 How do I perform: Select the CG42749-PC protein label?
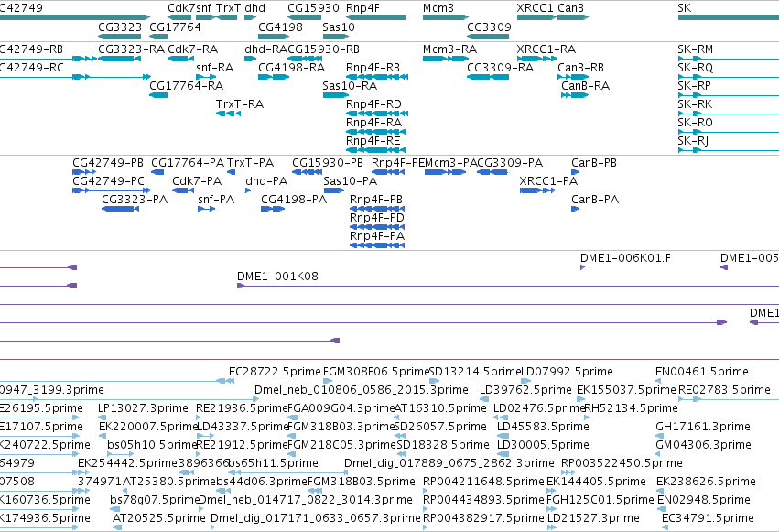pyautogui.click(x=108, y=181)
